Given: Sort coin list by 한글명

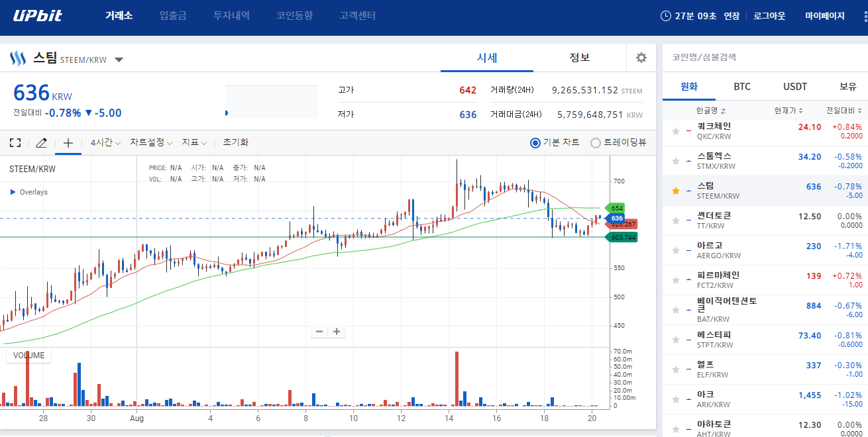Looking at the screenshot, I should pos(711,111).
